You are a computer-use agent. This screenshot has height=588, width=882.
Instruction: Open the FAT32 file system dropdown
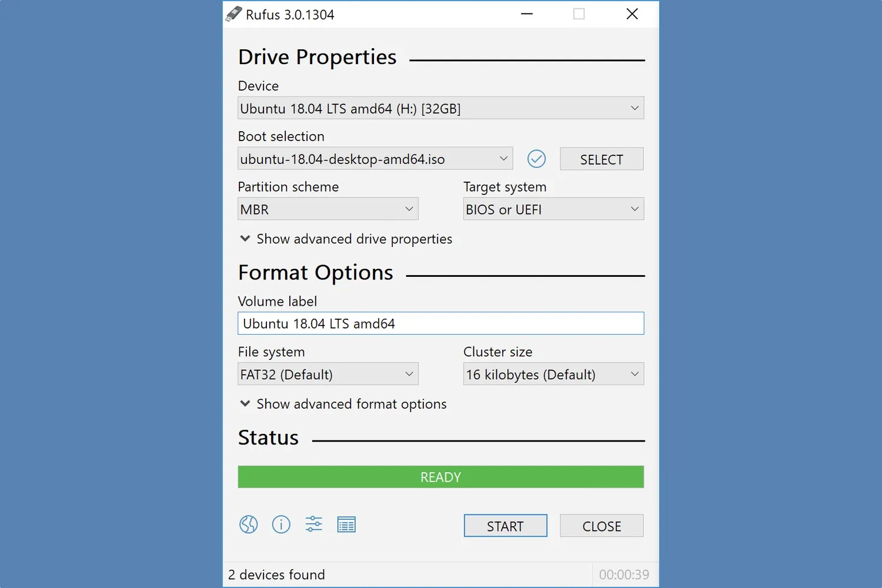click(328, 375)
